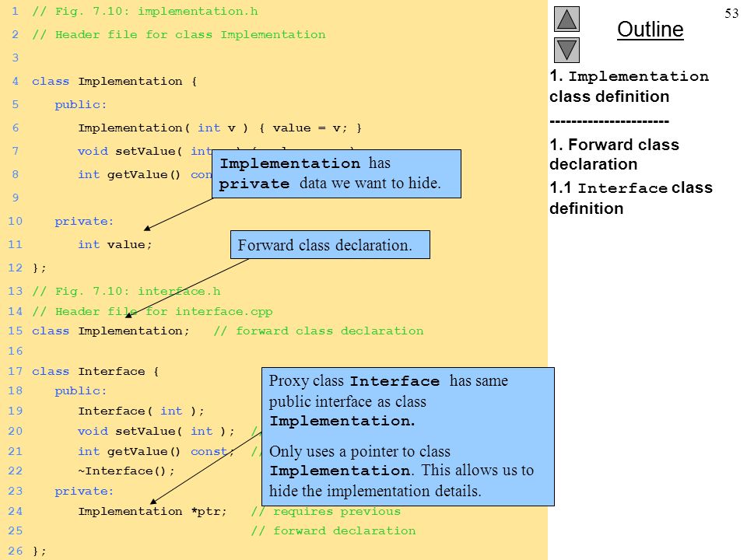
Task: Click 'void setValue(' on line 7
Action: click(x=130, y=152)
